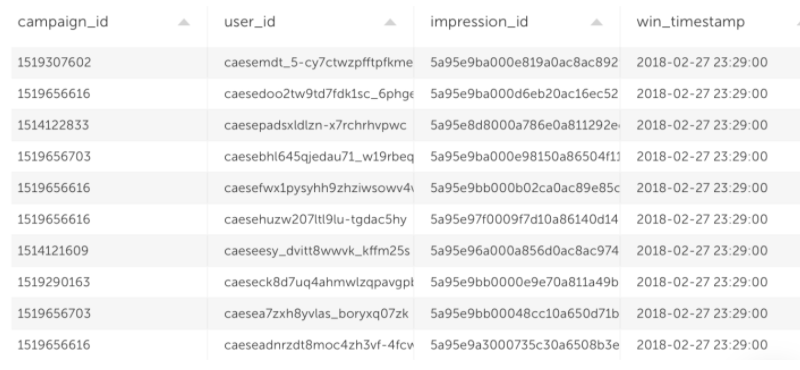Select the win_timestamp column header label

click(x=690, y=22)
